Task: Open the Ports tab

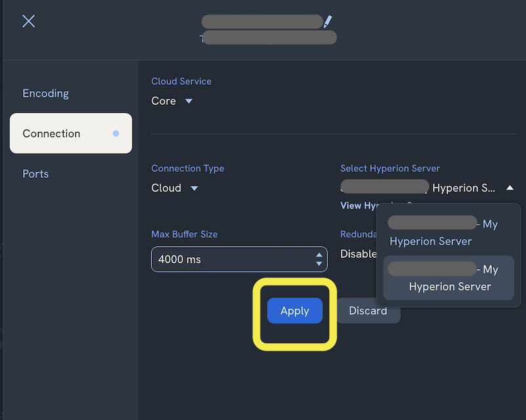Action: pos(35,173)
